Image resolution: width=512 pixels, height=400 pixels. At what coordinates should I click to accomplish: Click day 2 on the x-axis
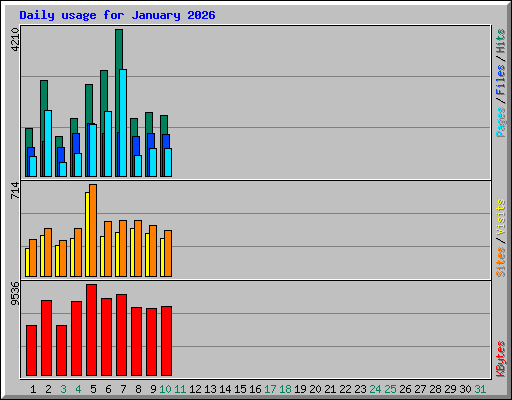click(x=48, y=389)
